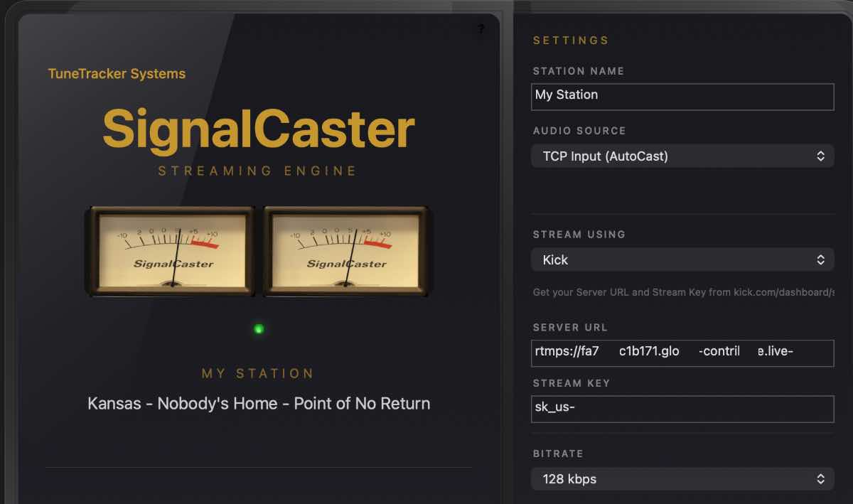Screen dimensions: 853x504
Task: Click the Streaming Engine subtitle text
Action: point(259,170)
